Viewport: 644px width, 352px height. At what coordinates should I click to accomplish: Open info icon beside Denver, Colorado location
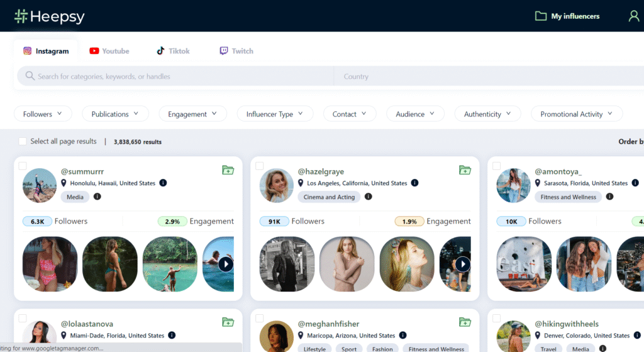(638, 335)
